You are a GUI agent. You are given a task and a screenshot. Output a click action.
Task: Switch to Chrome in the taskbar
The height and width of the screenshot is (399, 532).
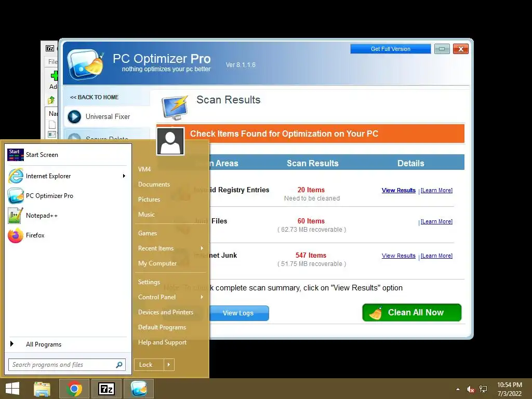pos(74,389)
